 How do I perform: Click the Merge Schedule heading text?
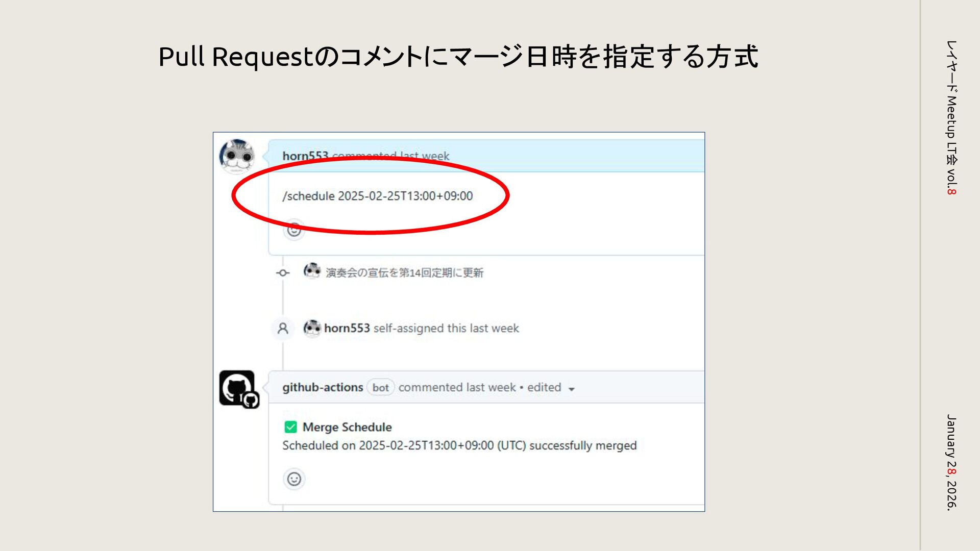[347, 427]
